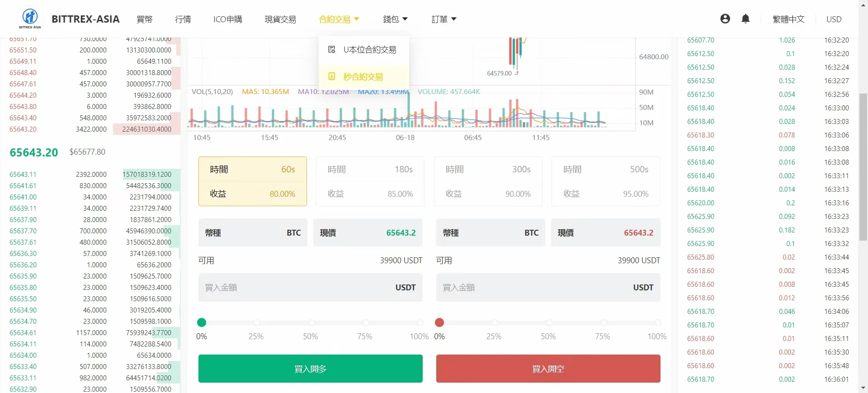This screenshot has height=393, width=868.
Task: Select the bid order row 65633.40
Action: pyautogui.click(x=90, y=366)
